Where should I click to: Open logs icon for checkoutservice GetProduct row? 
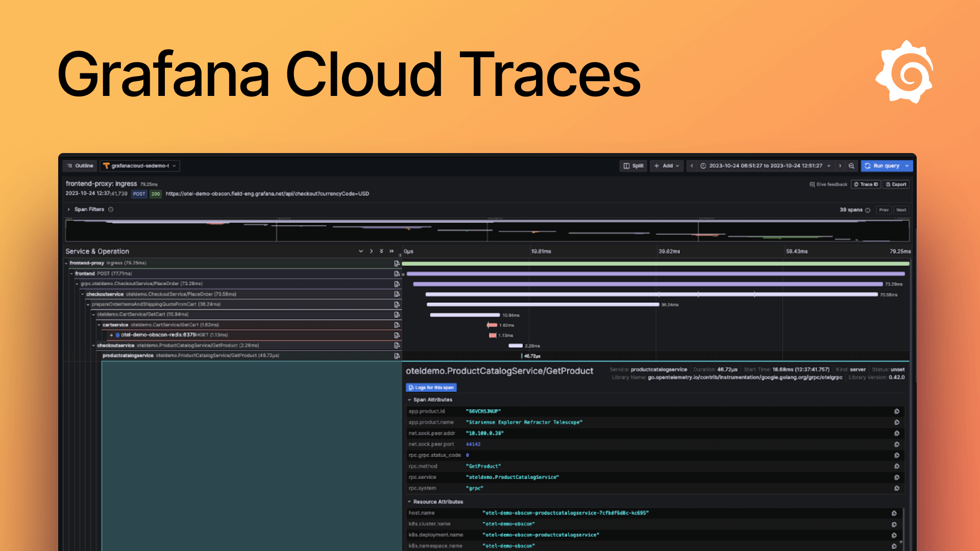397,345
